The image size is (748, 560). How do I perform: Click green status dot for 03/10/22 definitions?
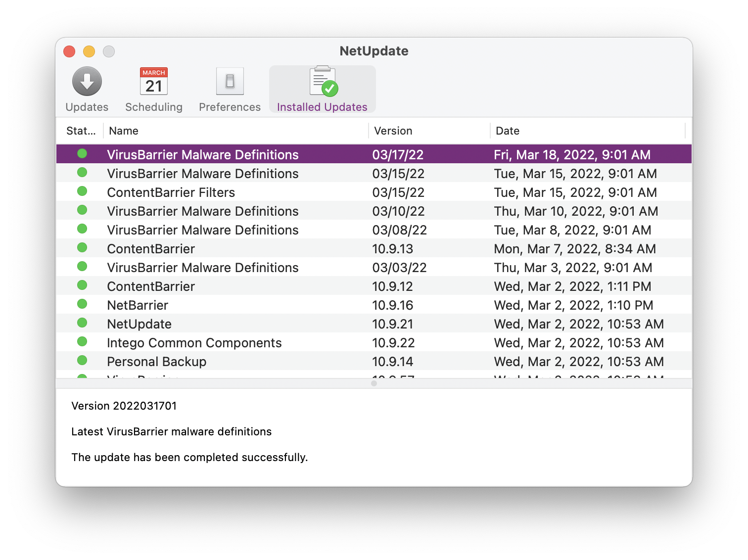click(x=82, y=210)
